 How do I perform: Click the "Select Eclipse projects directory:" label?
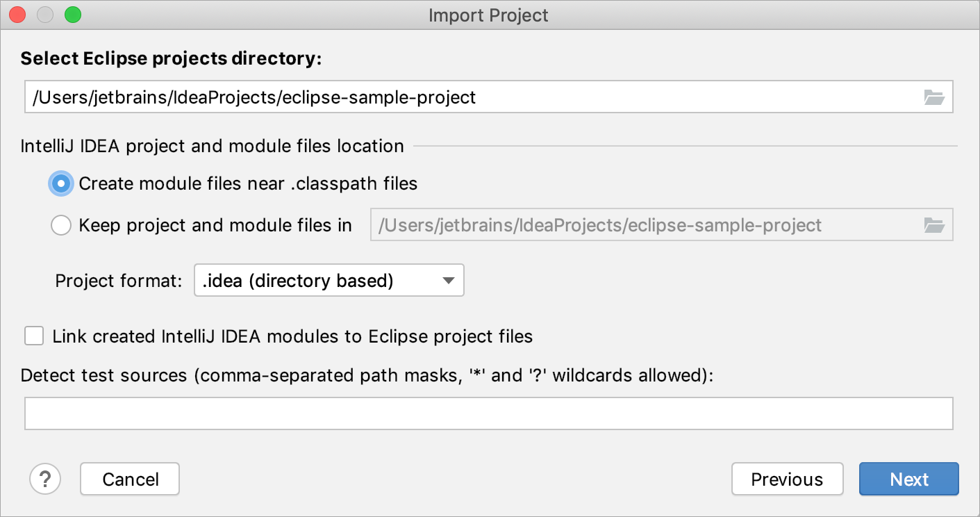click(x=171, y=59)
